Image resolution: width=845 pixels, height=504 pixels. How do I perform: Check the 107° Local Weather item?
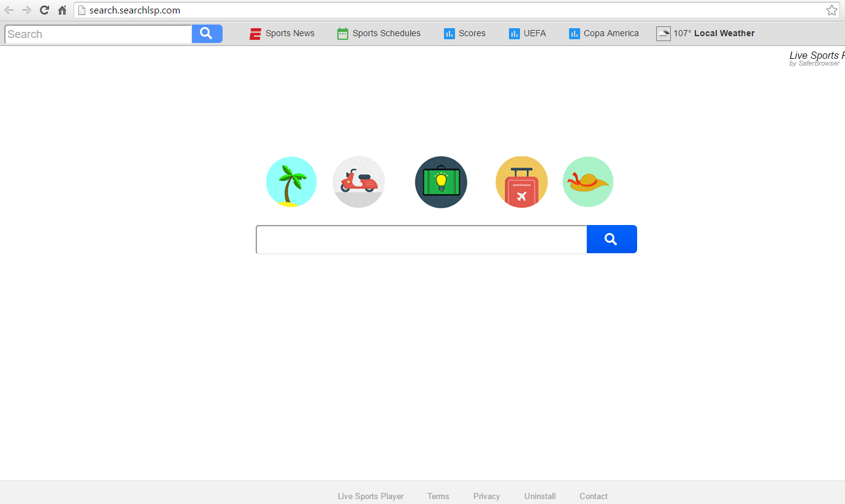point(706,34)
